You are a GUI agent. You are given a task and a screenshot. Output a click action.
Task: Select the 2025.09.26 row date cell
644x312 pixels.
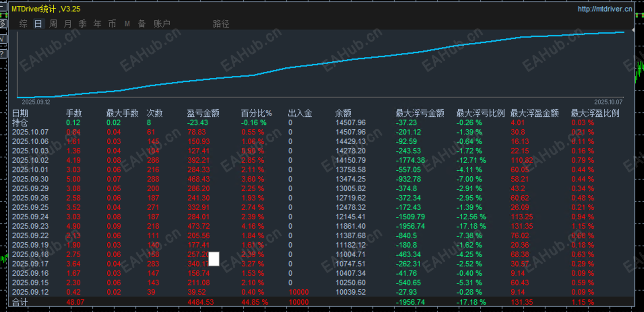pos(30,198)
